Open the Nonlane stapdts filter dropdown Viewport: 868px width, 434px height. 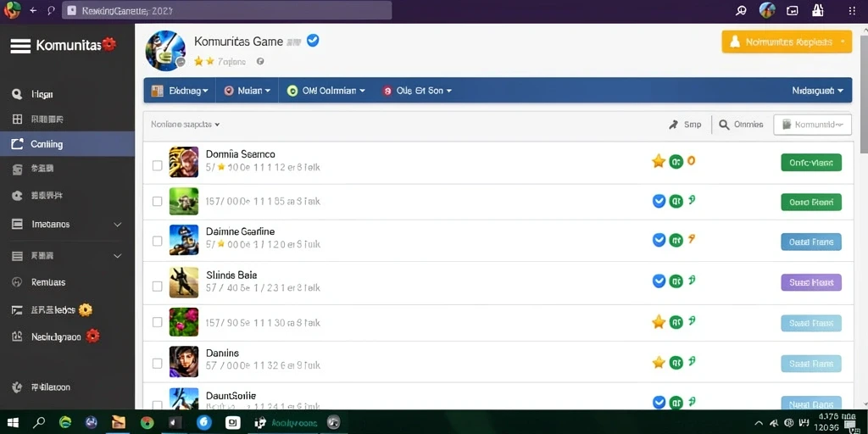click(186, 125)
